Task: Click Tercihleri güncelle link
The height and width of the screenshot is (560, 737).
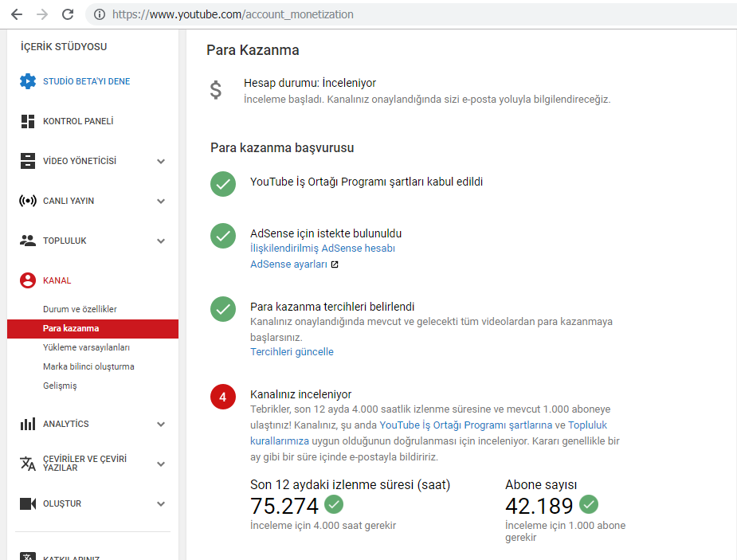Action: (292, 352)
